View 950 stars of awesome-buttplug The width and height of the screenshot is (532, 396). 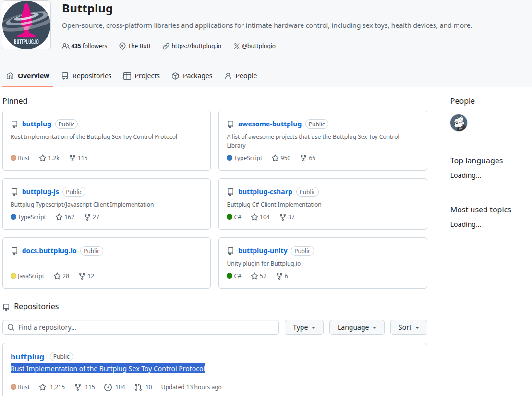coord(281,158)
